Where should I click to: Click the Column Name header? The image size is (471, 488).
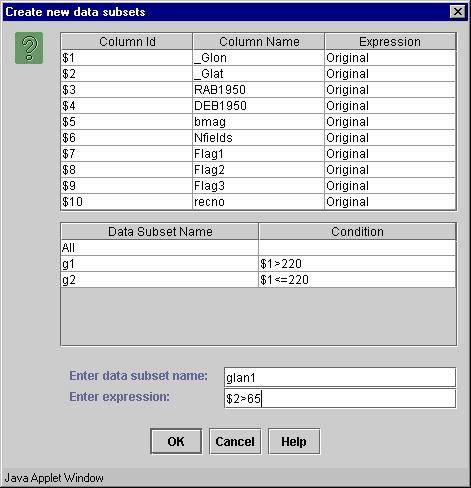click(259, 42)
